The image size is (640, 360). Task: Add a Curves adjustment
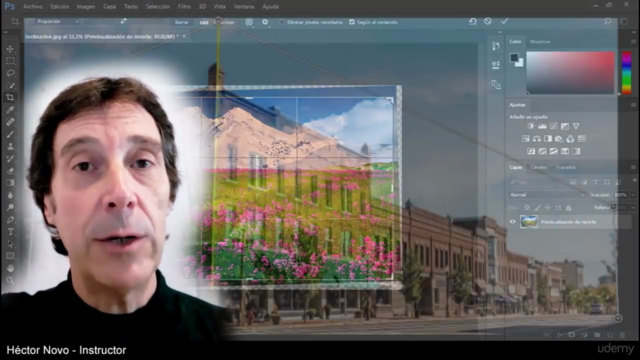pyautogui.click(x=553, y=126)
